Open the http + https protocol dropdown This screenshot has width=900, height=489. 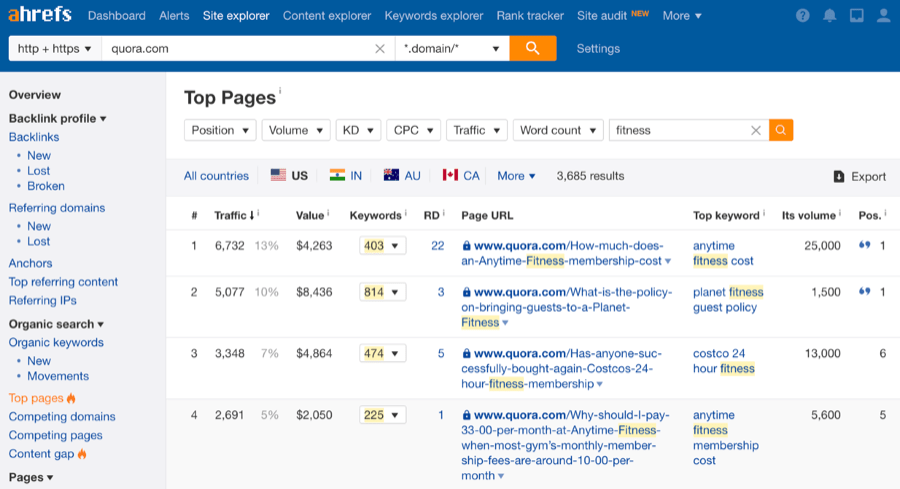coord(55,48)
